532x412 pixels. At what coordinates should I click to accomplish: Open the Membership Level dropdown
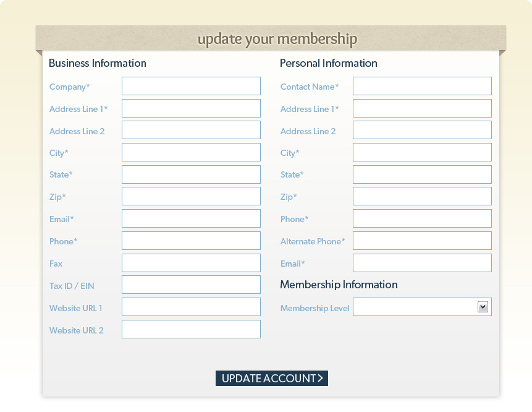422,307
